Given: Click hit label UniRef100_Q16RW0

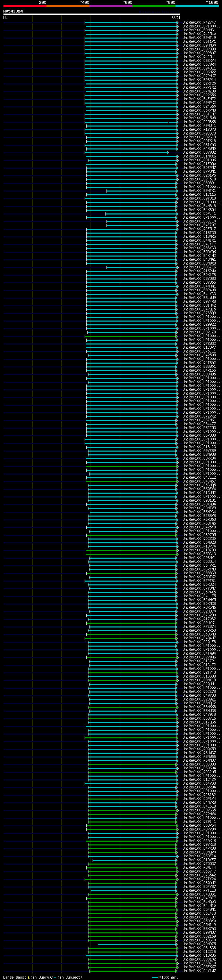Looking at the screenshot, I should [x=199, y=271].
